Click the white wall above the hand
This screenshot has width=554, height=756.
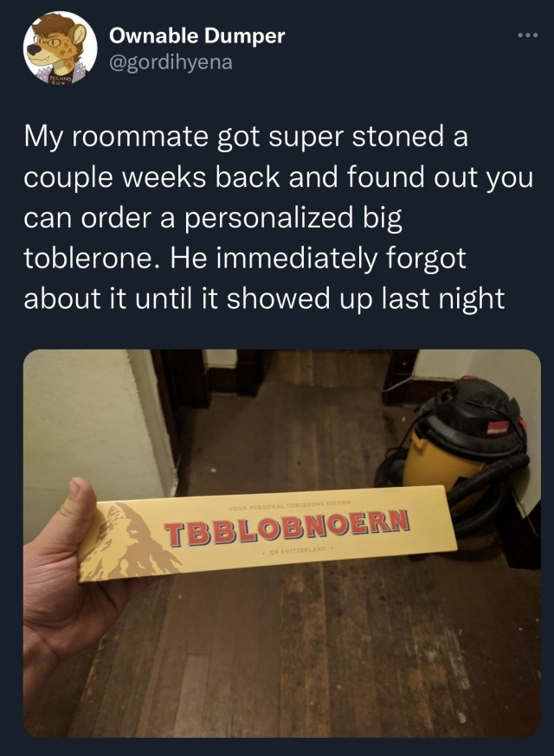(85, 425)
